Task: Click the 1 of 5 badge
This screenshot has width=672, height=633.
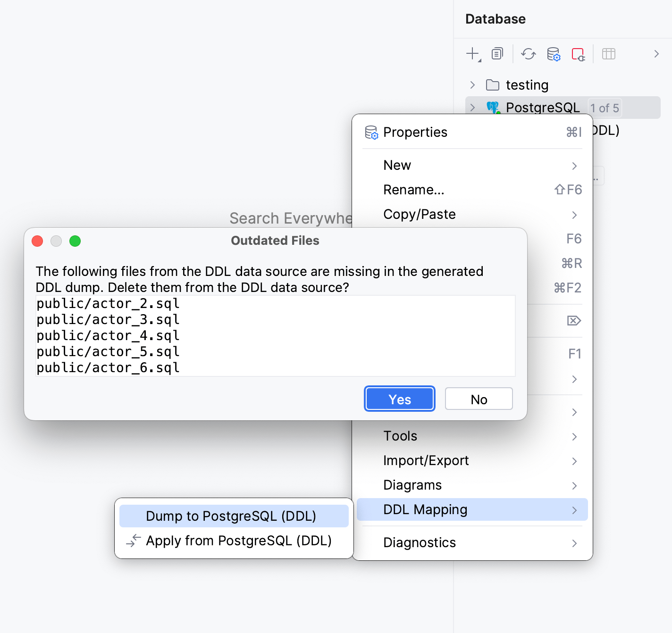Action: pos(605,108)
